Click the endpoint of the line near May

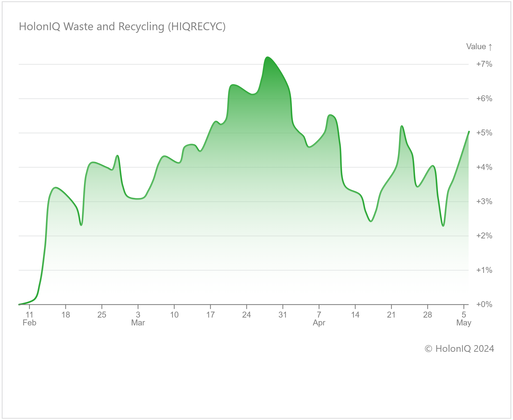469,131
